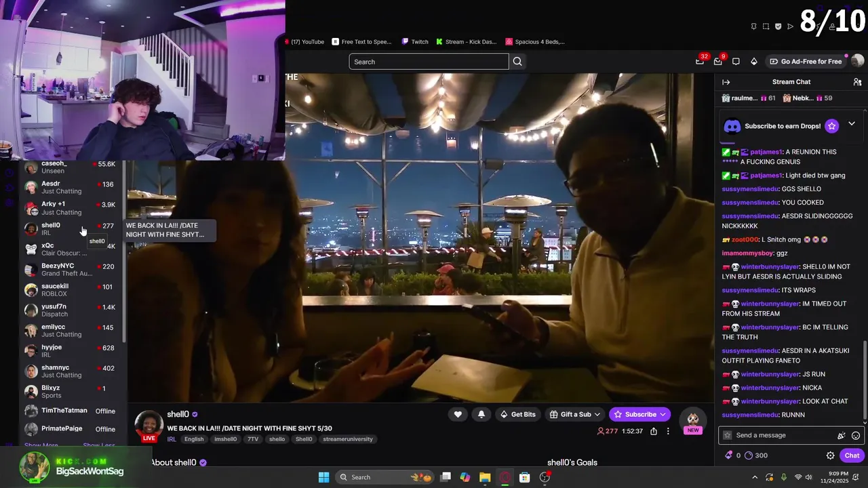Image resolution: width=868 pixels, height=488 pixels.
Task: Open Windows Start menu
Action: (x=323, y=477)
